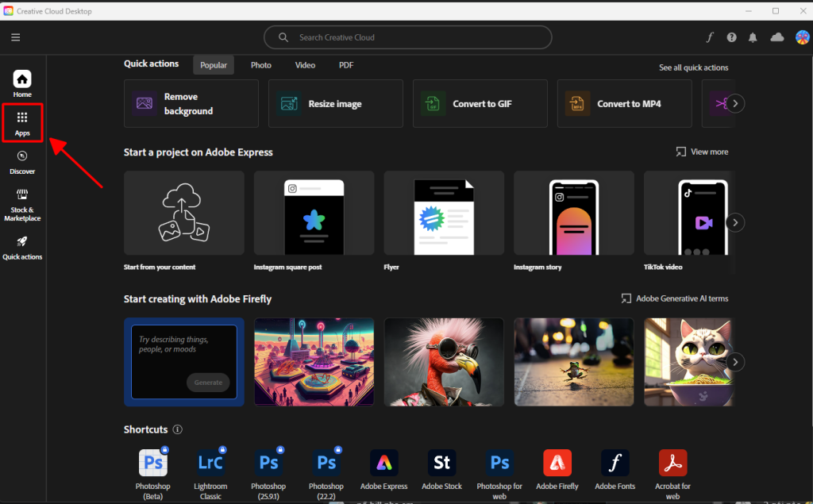Image resolution: width=813 pixels, height=504 pixels.
Task: Switch to the Video tab
Action: click(x=305, y=65)
